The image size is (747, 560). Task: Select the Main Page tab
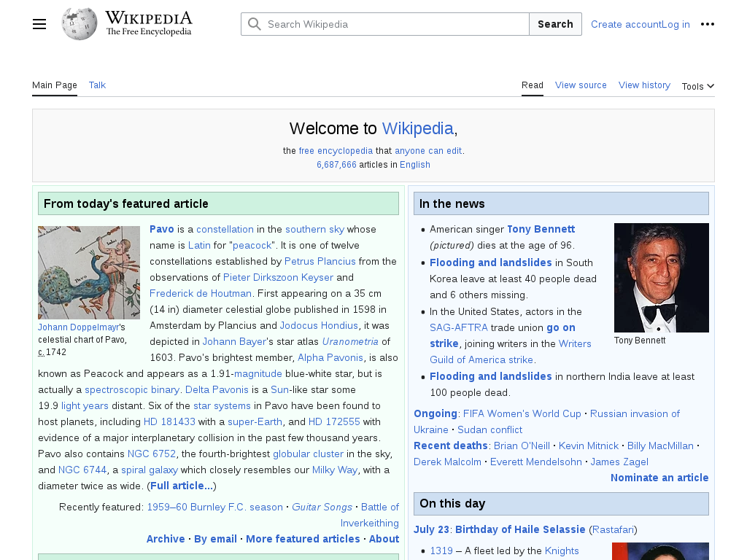point(54,85)
